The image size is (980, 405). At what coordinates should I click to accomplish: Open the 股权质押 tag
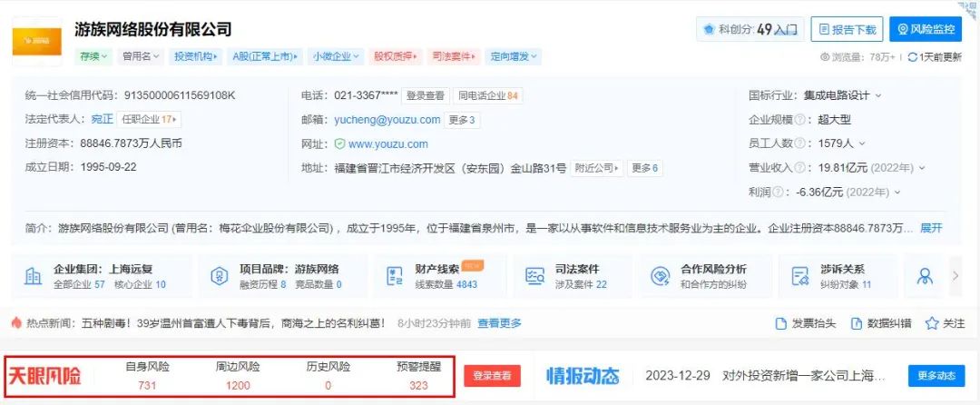click(x=395, y=56)
